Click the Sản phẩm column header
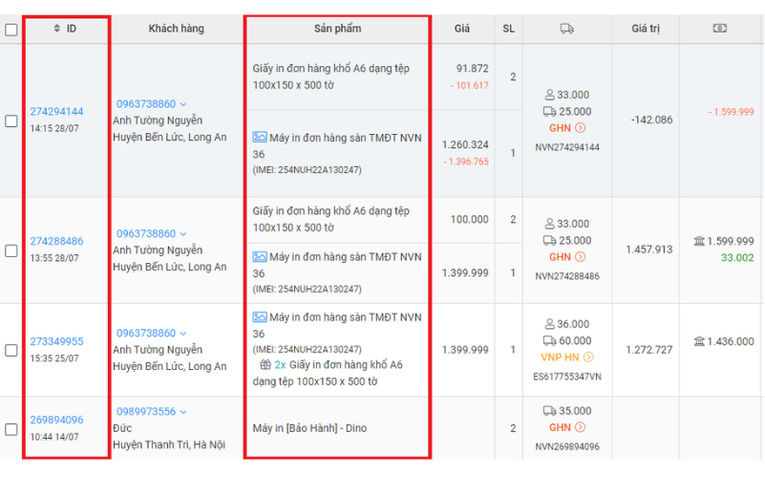The width and height of the screenshot is (765, 478). tap(338, 29)
